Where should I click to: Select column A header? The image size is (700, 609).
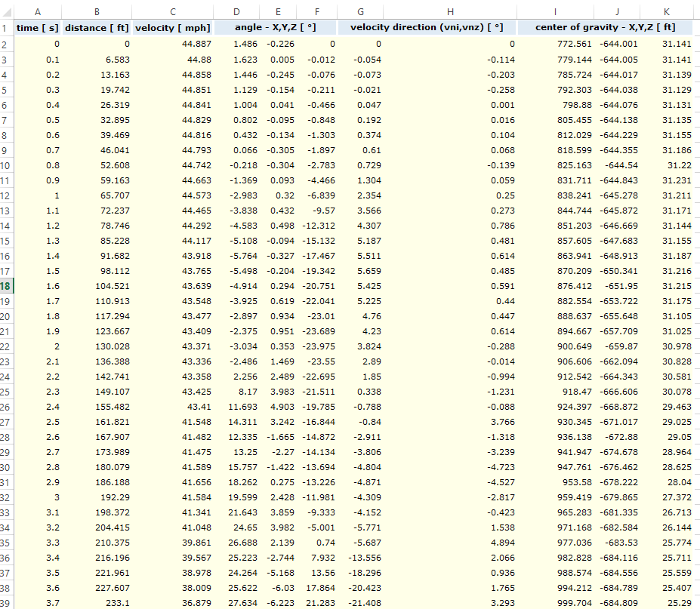click(38, 12)
